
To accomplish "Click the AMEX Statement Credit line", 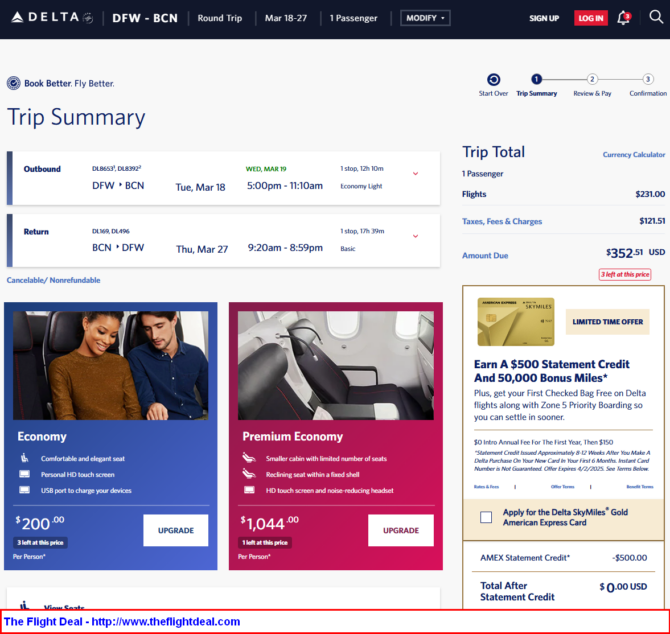I will [563, 558].
